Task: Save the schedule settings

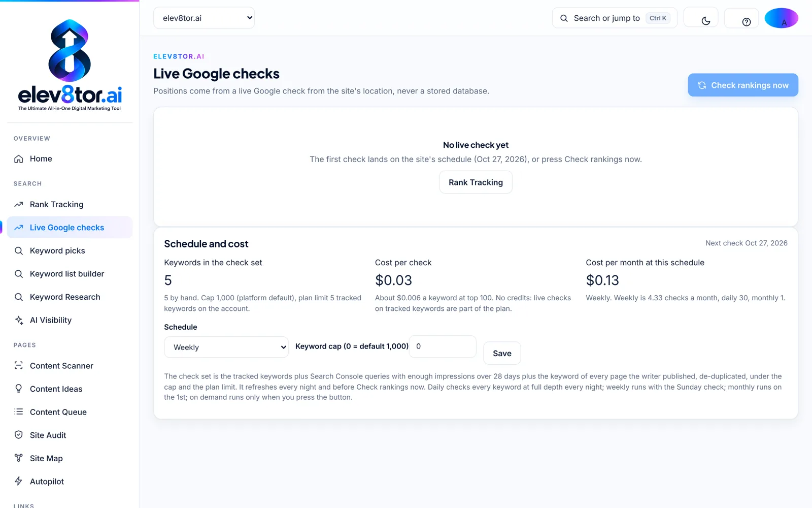Action: 502,353
